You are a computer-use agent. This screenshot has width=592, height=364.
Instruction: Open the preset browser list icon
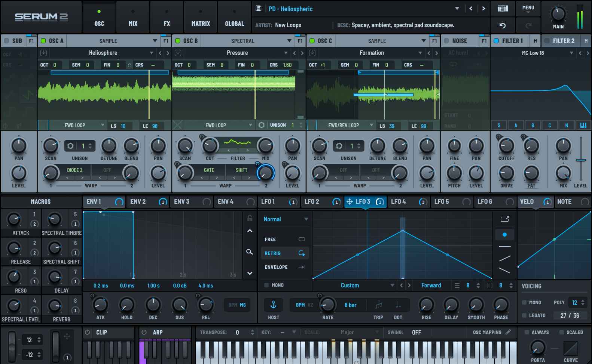pos(503,9)
